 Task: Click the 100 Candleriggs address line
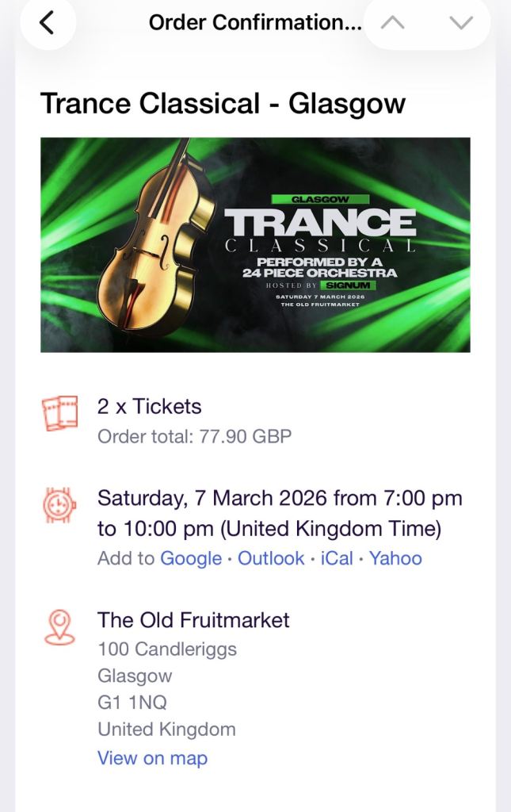click(166, 649)
